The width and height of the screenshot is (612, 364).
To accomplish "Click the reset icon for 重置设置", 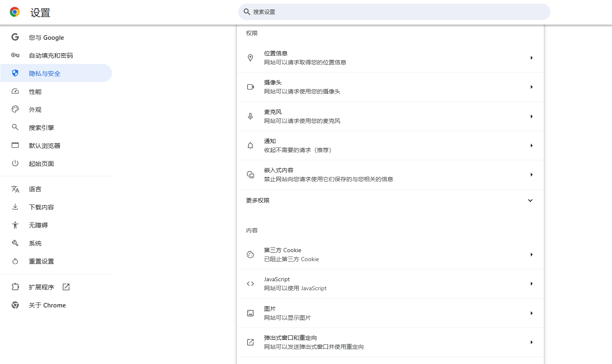I will point(15,261).
